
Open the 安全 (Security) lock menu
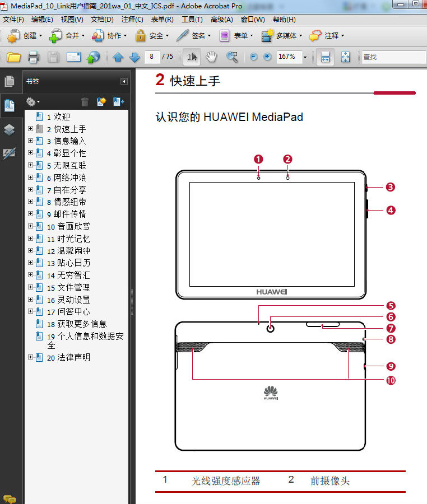tap(151, 36)
